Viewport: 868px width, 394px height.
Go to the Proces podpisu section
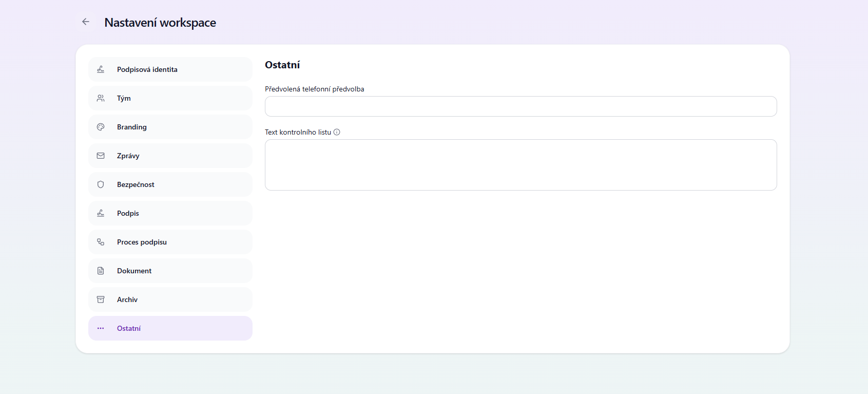click(x=170, y=242)
